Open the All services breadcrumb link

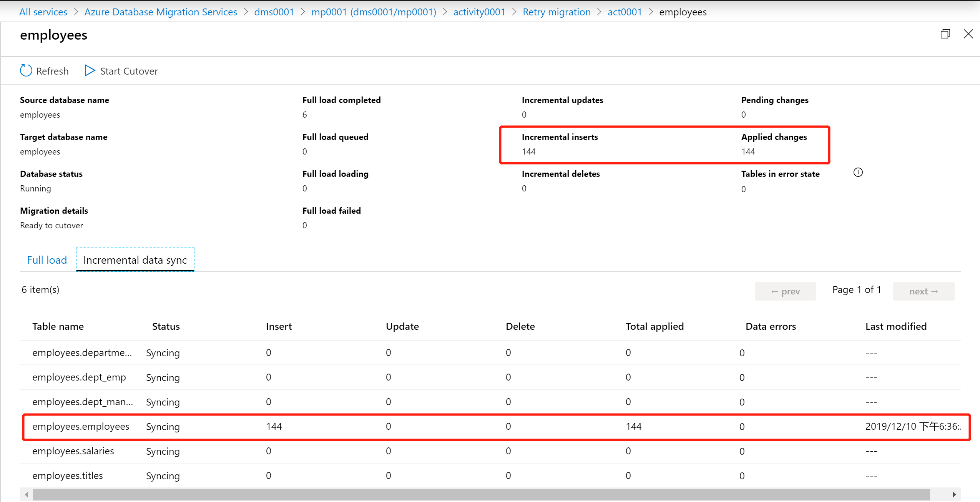[x=43, y=12]
